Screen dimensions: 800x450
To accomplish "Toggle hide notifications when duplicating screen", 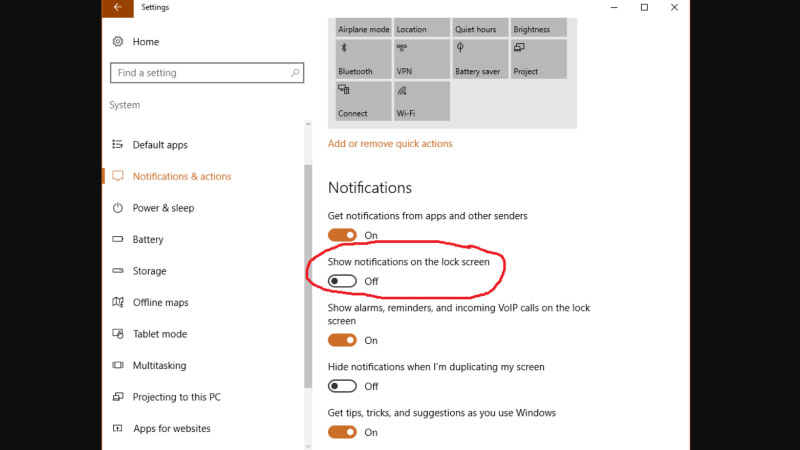I will [342, 386].
